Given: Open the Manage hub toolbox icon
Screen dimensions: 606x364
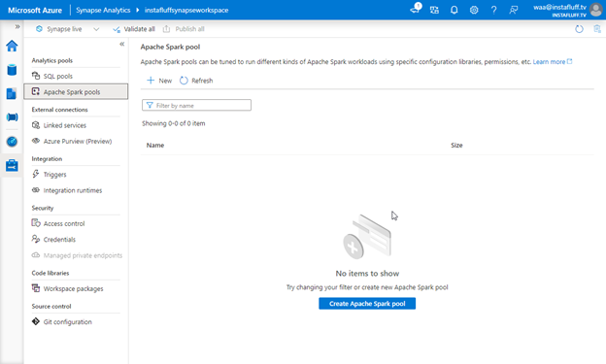Looking at the screenshot, I should click(x=12, y=165).
